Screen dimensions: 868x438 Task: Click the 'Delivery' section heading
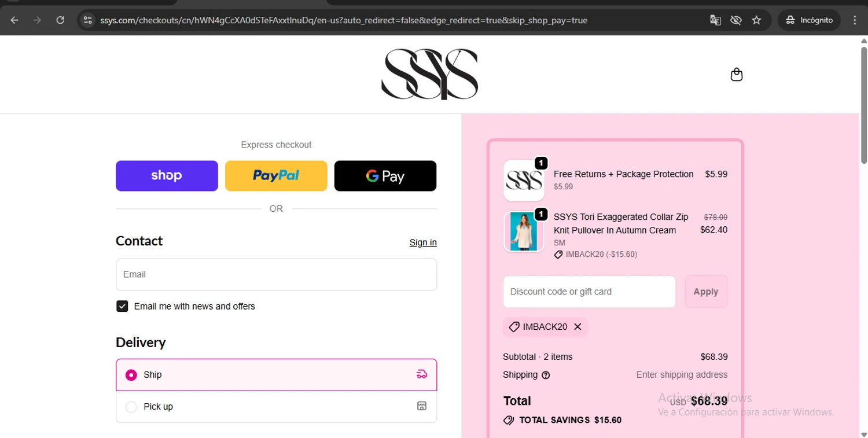click(x=141, y=343)
